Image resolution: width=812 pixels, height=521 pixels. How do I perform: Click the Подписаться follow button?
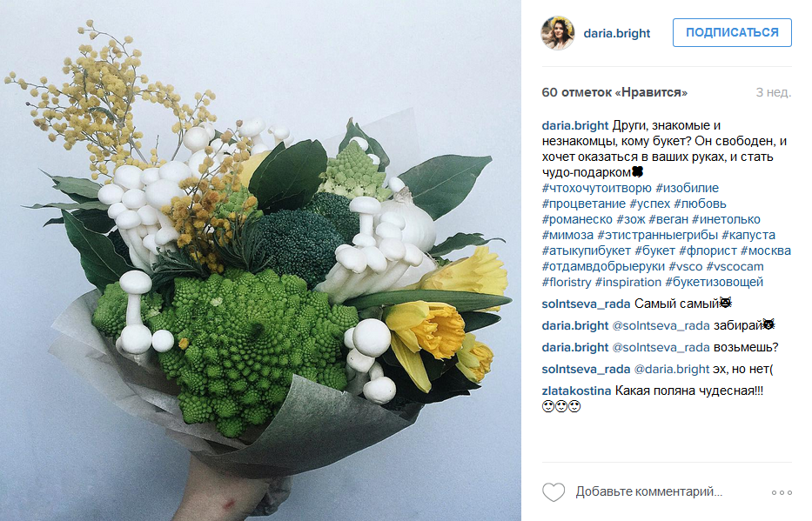[x=732, y=32]
